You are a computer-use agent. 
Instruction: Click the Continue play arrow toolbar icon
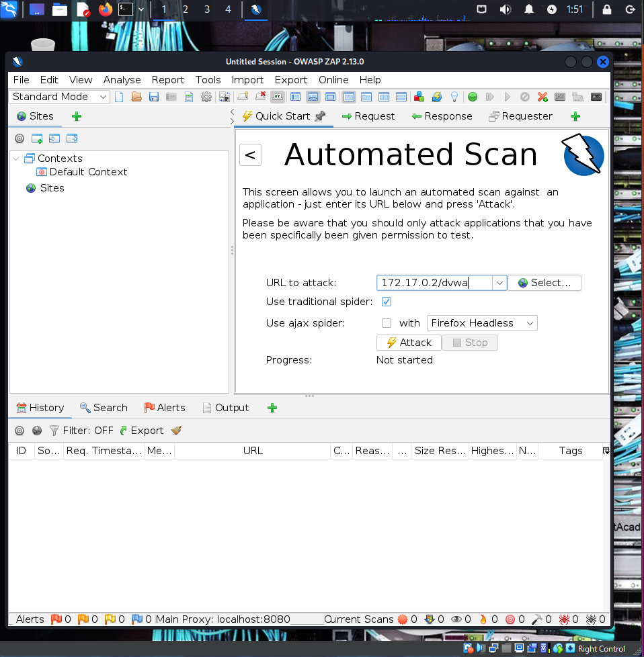[x=508, y=97]
